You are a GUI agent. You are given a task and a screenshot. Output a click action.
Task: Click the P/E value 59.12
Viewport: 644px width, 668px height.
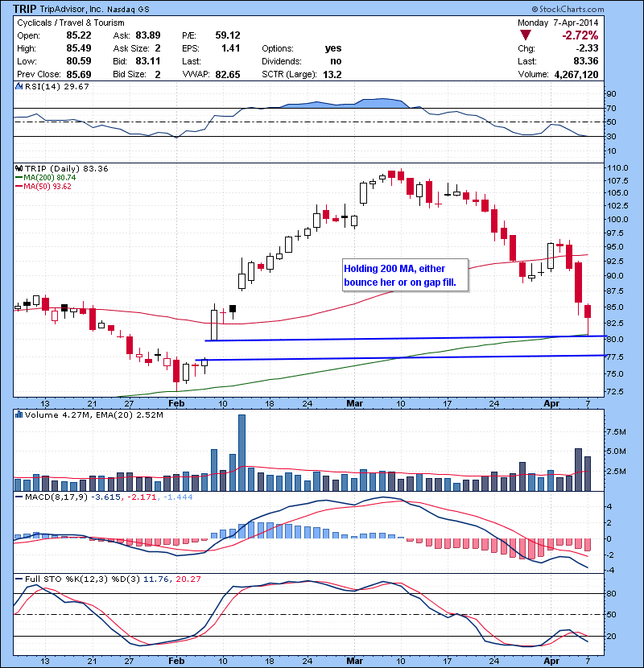click(228, 35)
